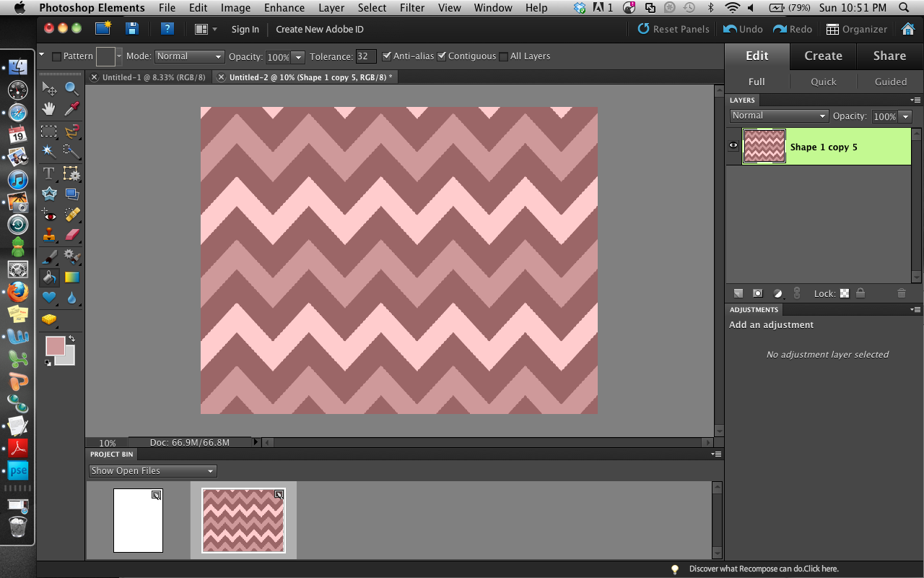
Task: Select the Horizontal Type tool
Action: coord(49,173)
